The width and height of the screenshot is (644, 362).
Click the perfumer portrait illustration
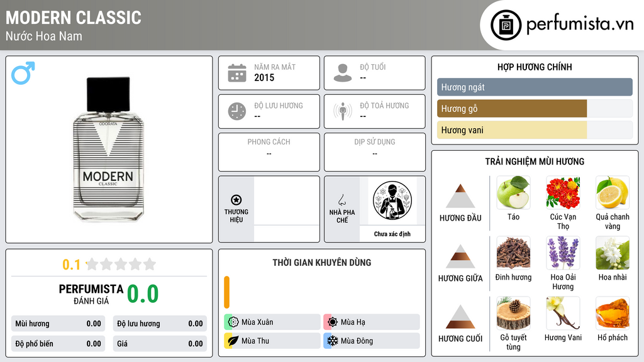click(392, 200)
